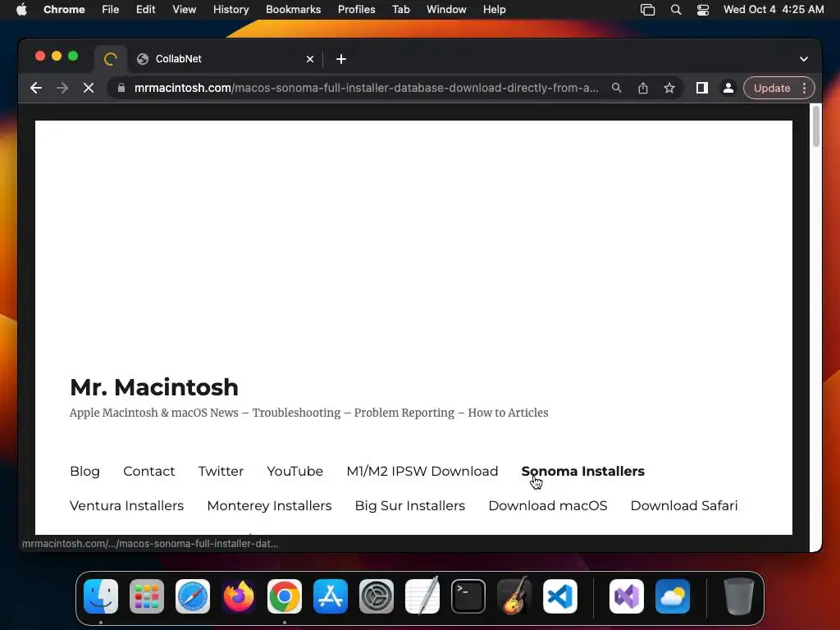Share this page using the share icon
The height and width of the screenshot is (630, 840).
click(x=643, y=88)
